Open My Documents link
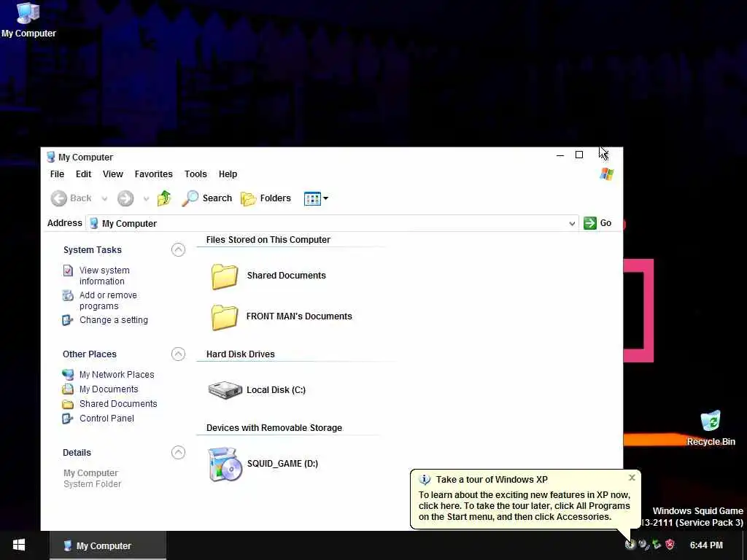The height and width of the screenshot is (560, 747). [x=109, y=389]
